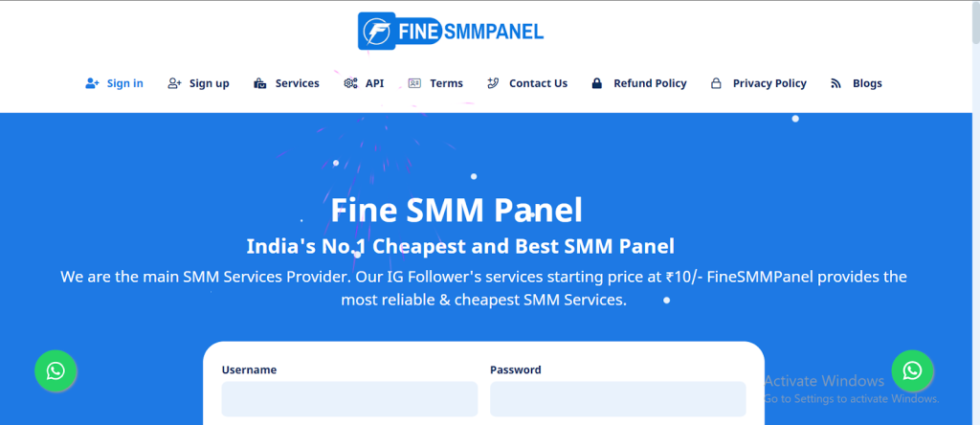Click the Services briefcase icon
This screenshot has width=980, height=425.
click(259, 83)
